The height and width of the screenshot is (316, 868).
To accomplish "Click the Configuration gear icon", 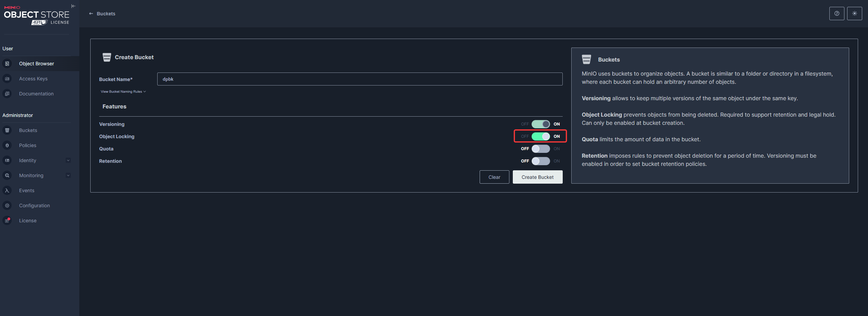I will (7, 206).
